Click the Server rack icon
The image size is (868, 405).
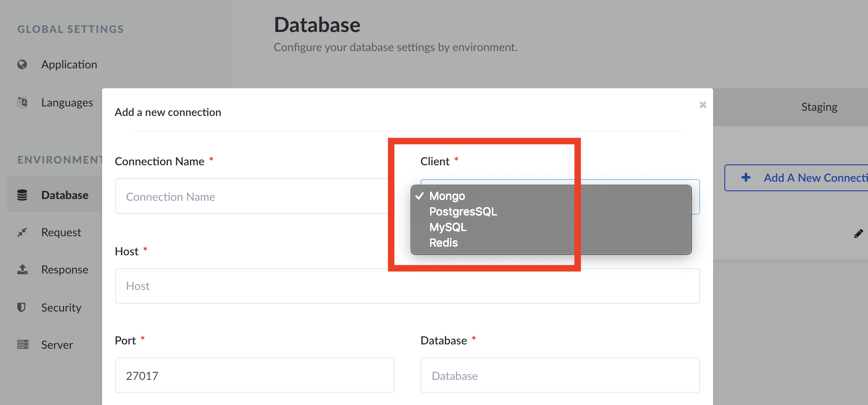(23, 344)
